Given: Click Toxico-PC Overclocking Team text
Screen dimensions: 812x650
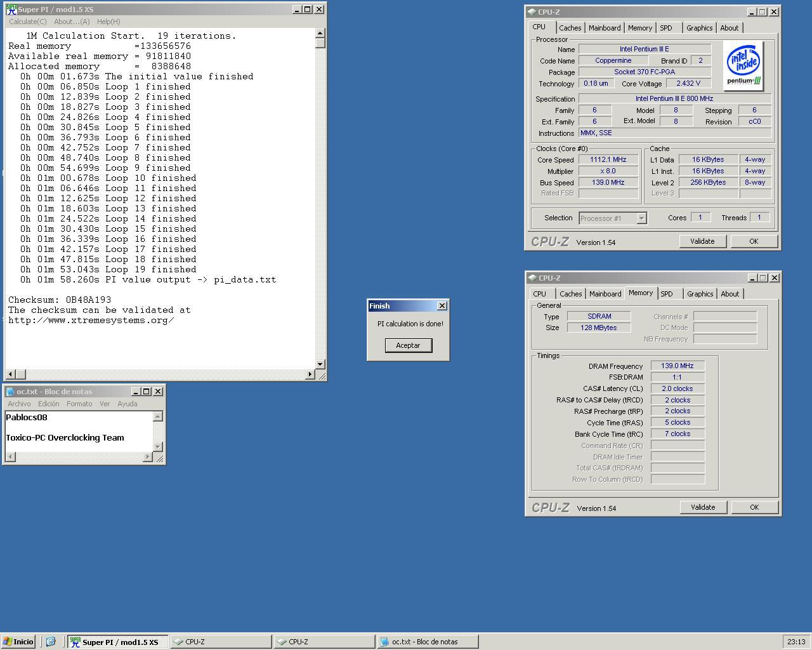Looking at the screenshot, I should coord(65,438).
